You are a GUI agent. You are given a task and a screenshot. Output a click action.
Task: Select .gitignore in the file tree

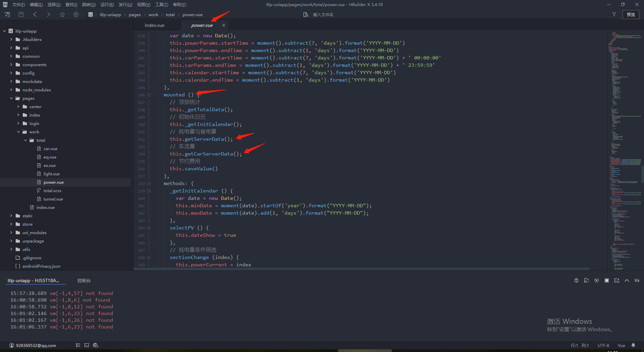[32, 258]
